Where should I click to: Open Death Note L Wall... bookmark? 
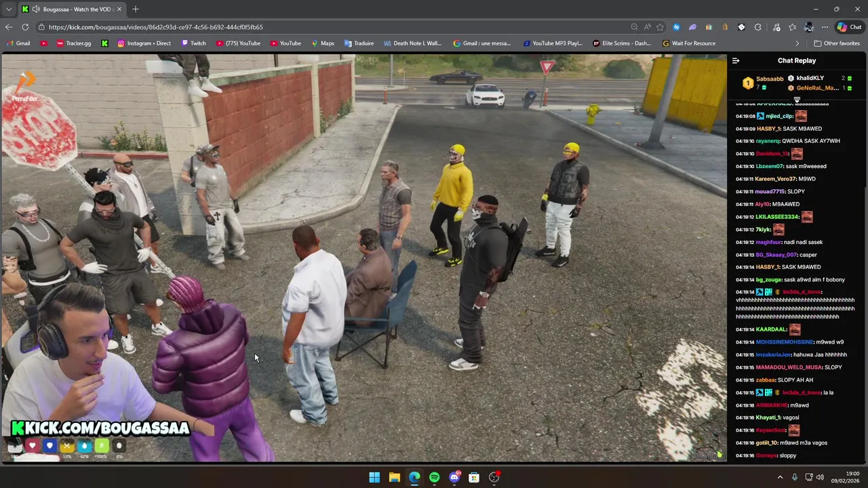click(412, 43)
